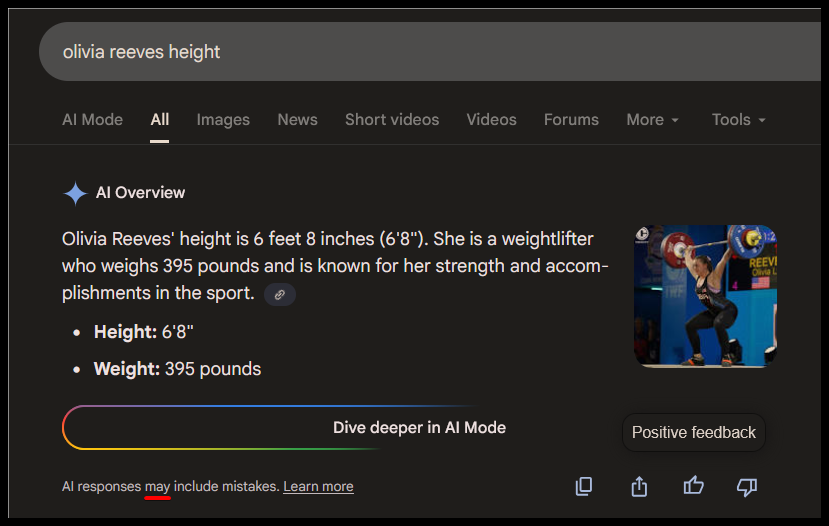
Task: Switch to Short videos results
Action: click(x=392, y=120)
